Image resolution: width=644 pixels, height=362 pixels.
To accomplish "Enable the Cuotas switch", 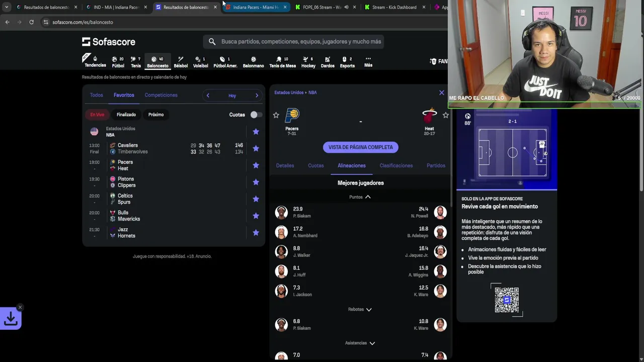I will click(256, 115).
